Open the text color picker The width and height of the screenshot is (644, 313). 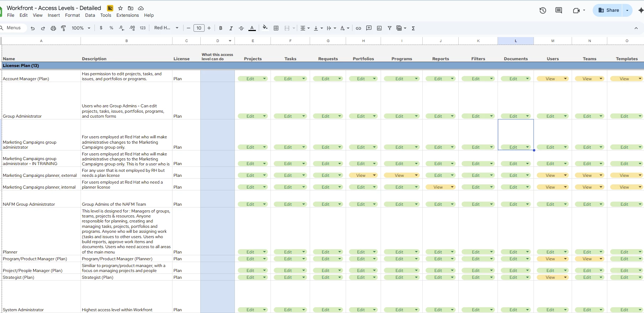252,28
